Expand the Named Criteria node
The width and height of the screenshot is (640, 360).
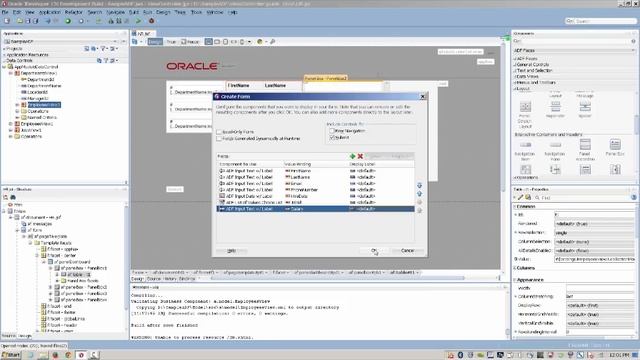(x=17, y=118)
